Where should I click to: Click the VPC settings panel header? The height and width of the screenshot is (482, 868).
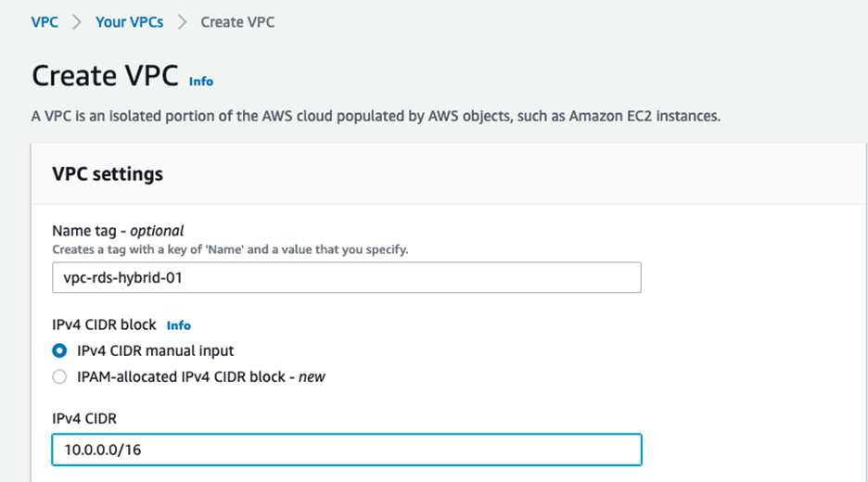(108, 174)
